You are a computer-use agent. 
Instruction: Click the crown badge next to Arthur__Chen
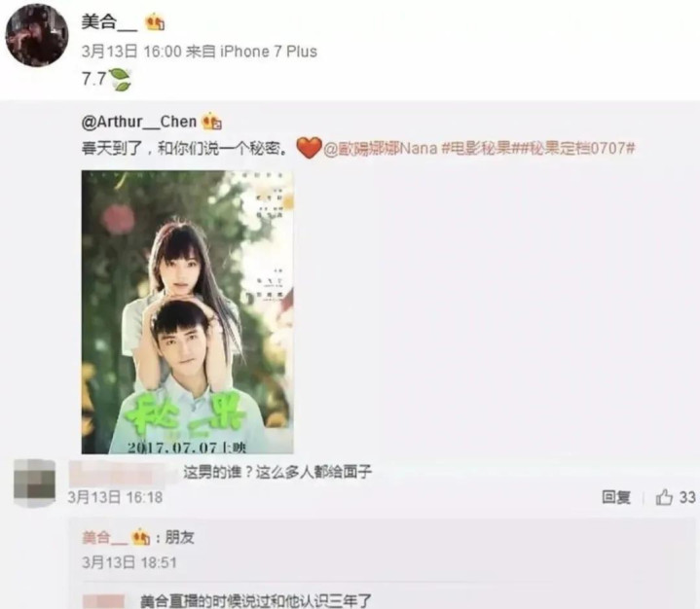point(212,122)
